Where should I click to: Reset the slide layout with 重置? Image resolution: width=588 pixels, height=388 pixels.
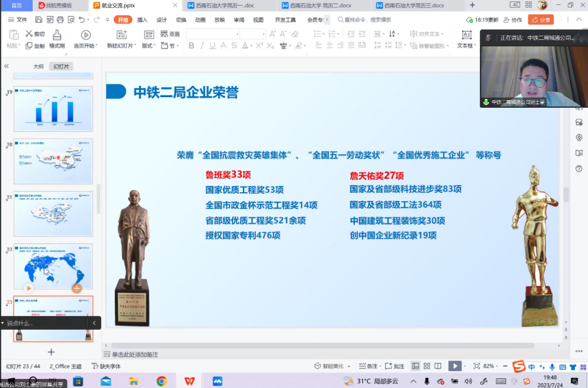170,34
